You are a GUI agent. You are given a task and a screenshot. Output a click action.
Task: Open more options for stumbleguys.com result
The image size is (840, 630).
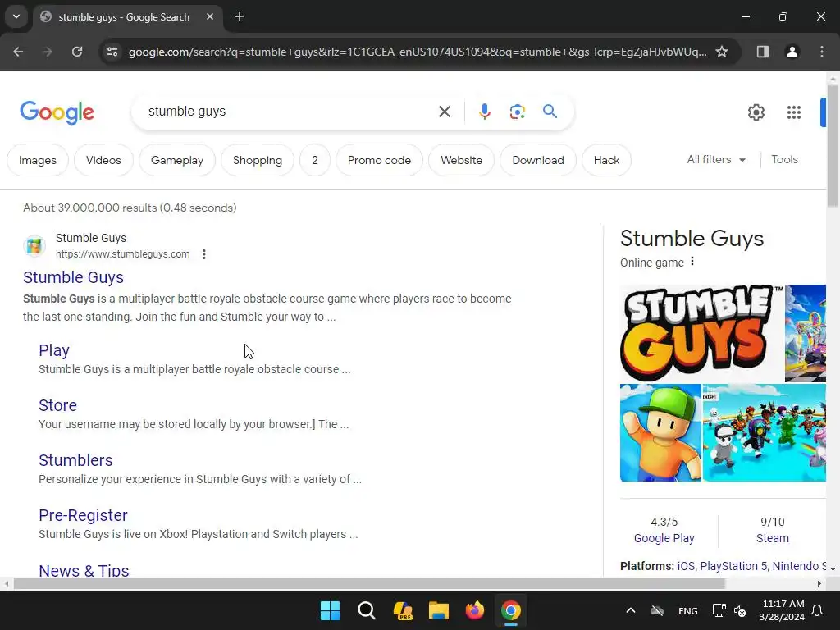point(204,254)
